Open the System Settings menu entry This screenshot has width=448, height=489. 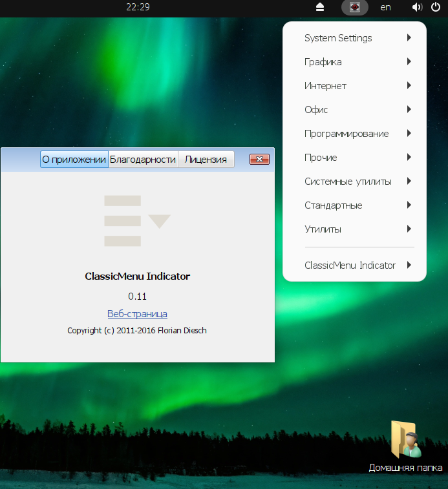(354, 38)
